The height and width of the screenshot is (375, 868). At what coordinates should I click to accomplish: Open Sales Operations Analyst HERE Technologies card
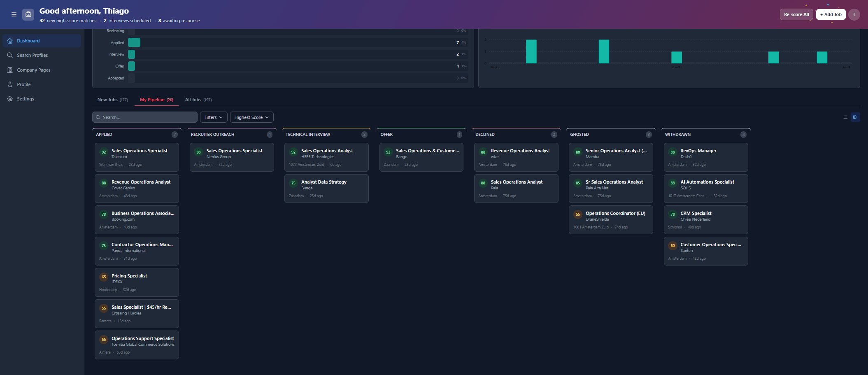(326, 157)
